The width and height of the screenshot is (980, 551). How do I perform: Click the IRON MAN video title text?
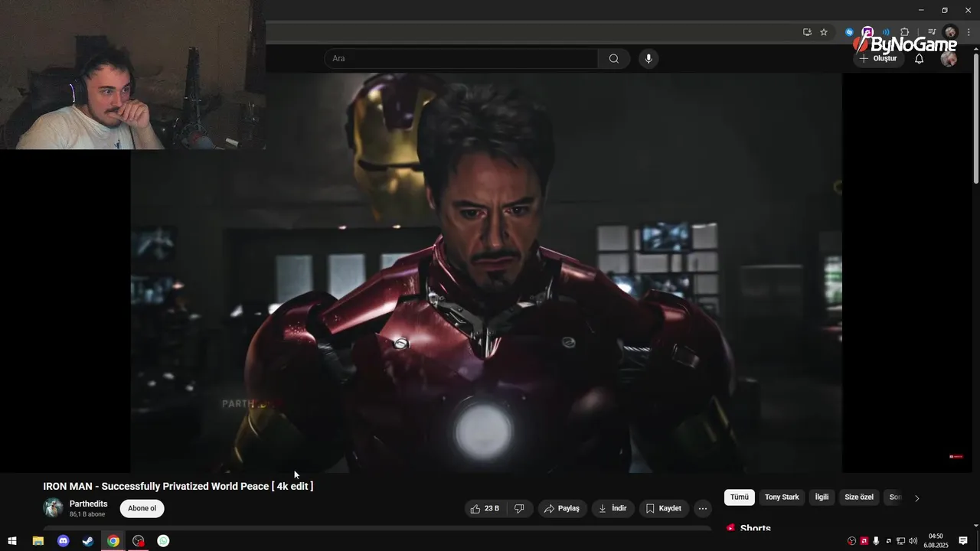(x=178, y=486)
